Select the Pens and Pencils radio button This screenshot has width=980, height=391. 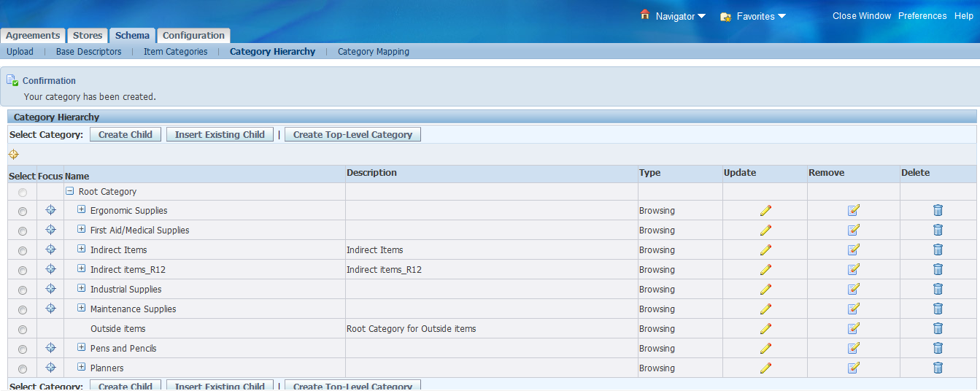point(23,349)
